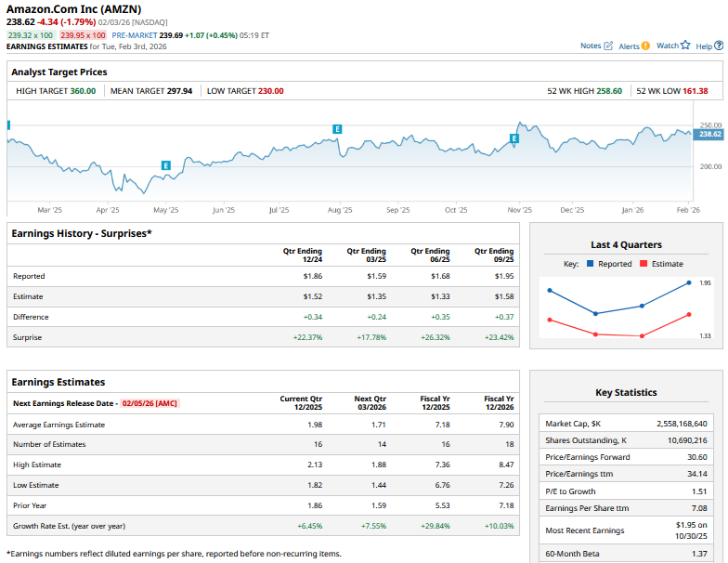This screenshot has width=728, height=563.
Task: Click the orange Alerts exclamation icon
Action: (x=645, y=46)
